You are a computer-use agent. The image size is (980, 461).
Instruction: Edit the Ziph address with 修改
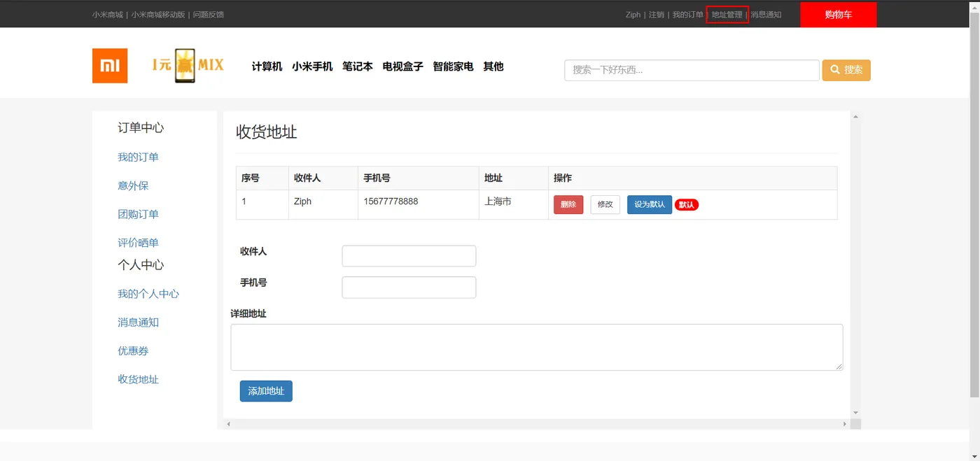point(605,204)
